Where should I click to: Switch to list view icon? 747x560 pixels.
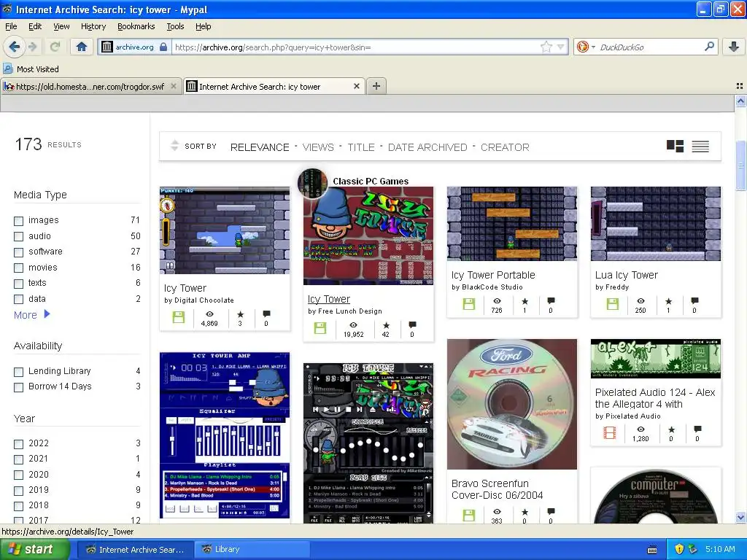700,147
